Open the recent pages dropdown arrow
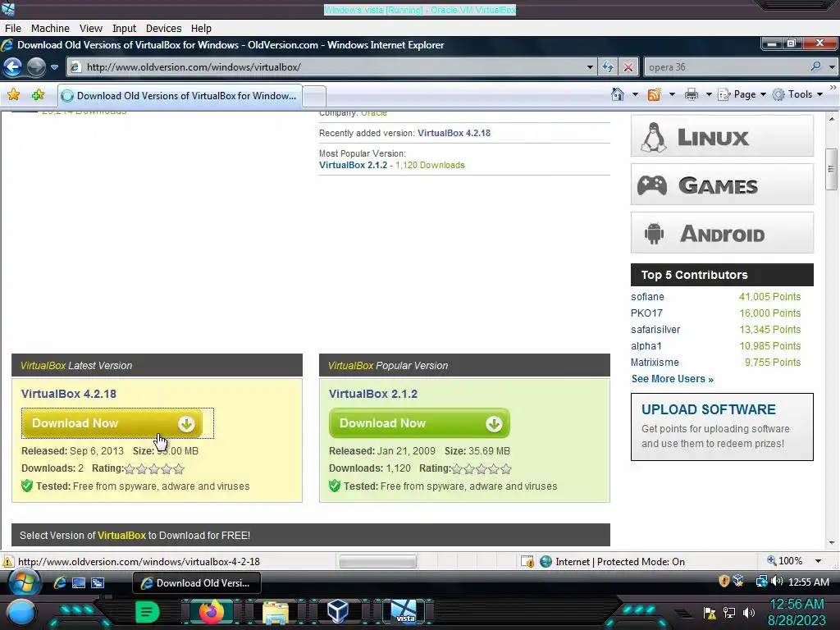Screen dimensions: 840x630 54,67
